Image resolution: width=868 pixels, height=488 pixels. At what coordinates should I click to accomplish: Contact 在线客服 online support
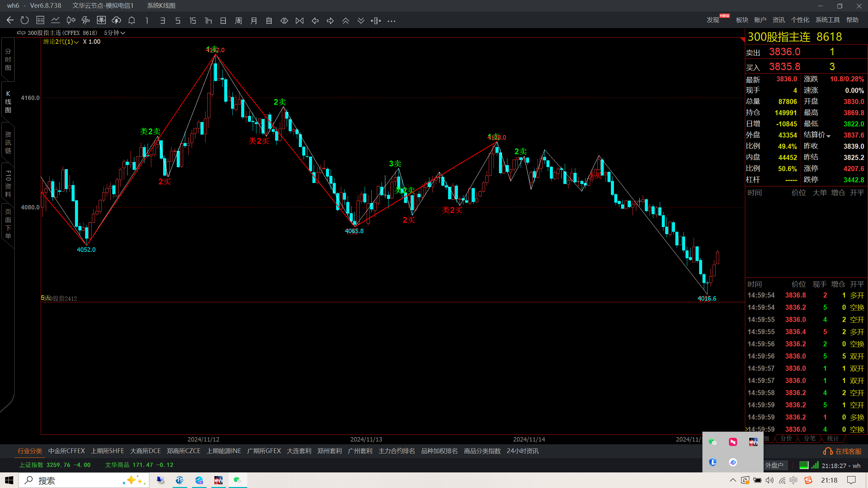click(843, 451)
